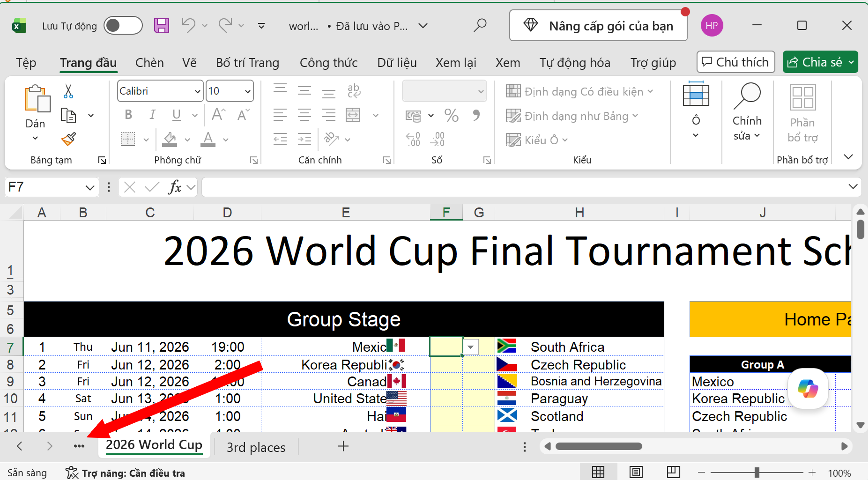This screenshot has width=868, height=480.
Task: Open the font size dropdown
Action: pyautogui.click(x=248, y=91)
